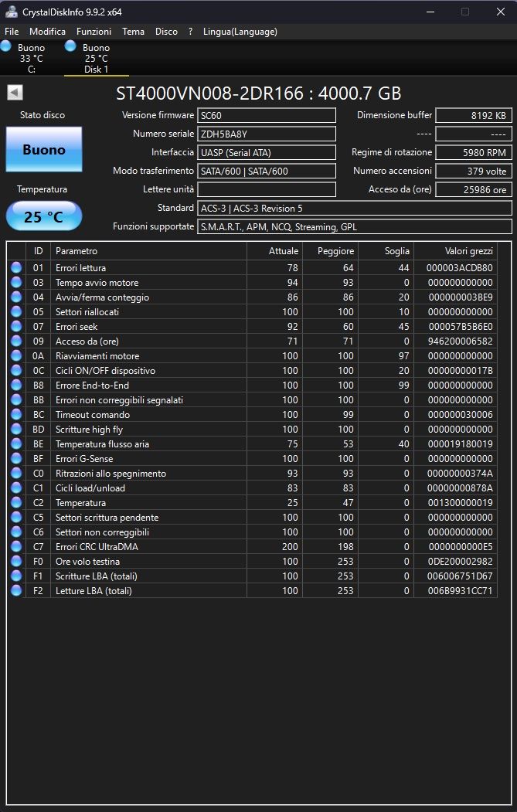Click the status orb of Ore volo testina row
This screenshot has height=812, width=517.
click(x=16, y=562)
